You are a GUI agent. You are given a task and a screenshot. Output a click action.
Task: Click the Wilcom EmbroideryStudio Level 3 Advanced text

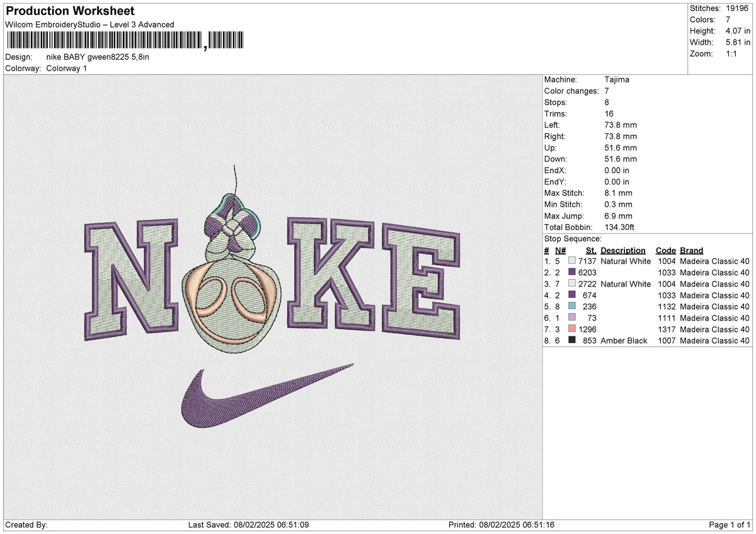click(89, 25)
